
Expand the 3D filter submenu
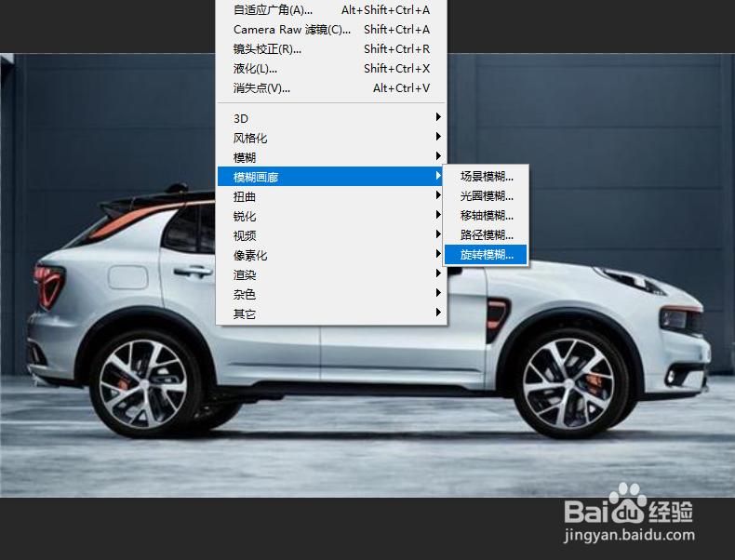[x=330, y=118]
